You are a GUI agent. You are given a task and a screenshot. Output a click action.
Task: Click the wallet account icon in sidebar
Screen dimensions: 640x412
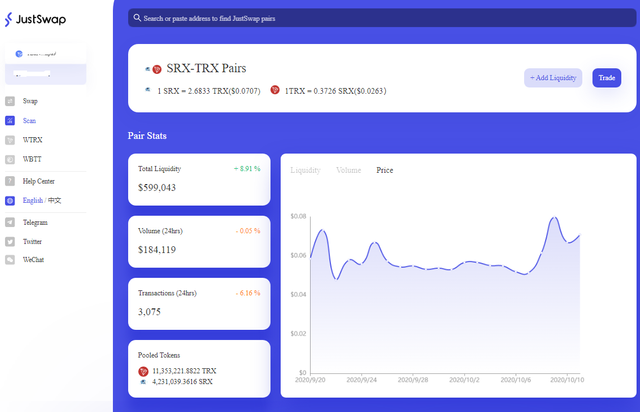(19, 54)
